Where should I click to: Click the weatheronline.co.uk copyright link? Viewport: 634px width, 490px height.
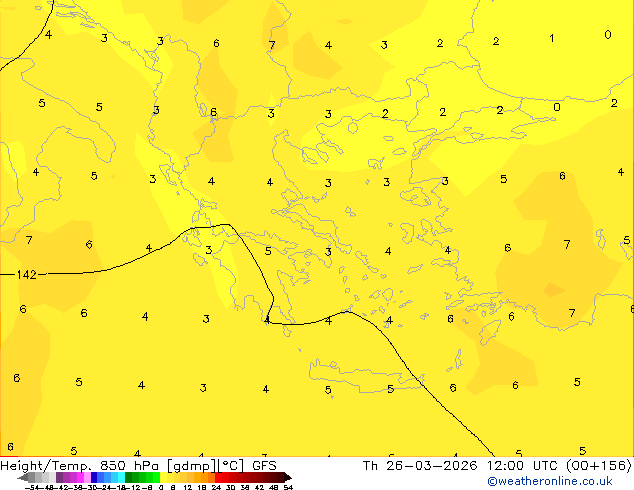[x=550, y=481]
